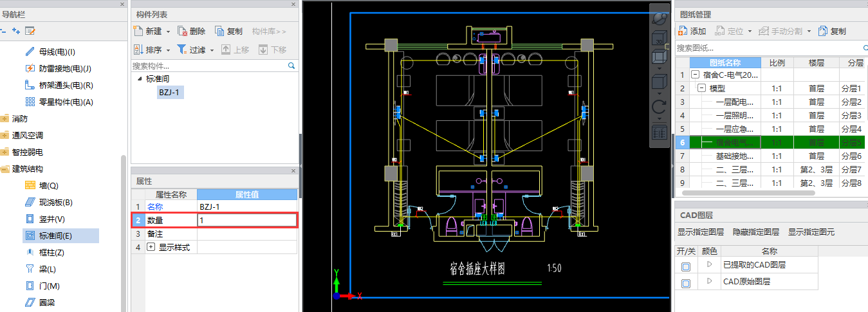This screenshot has height=312, width=868.
Task: Click the 新建 new component icon
Action: 138,31
